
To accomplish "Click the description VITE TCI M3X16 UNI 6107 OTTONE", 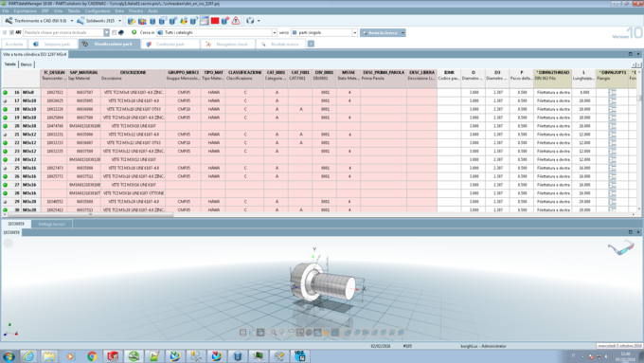I will (x=134, y=193).
